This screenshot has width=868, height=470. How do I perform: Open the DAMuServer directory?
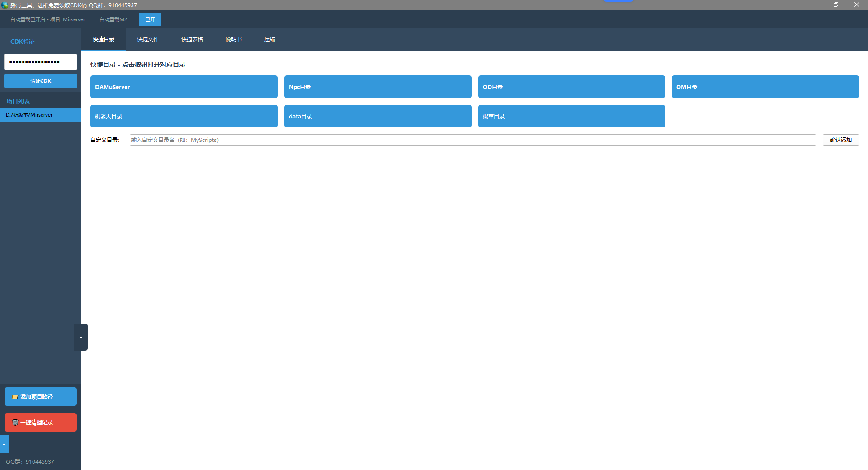coord(184,87)
